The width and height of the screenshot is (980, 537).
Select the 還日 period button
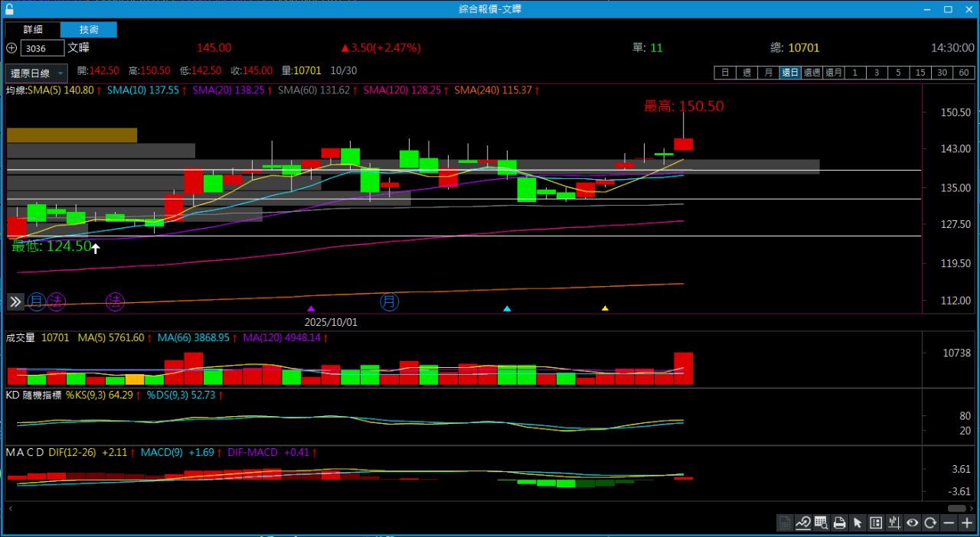(790, 73)
